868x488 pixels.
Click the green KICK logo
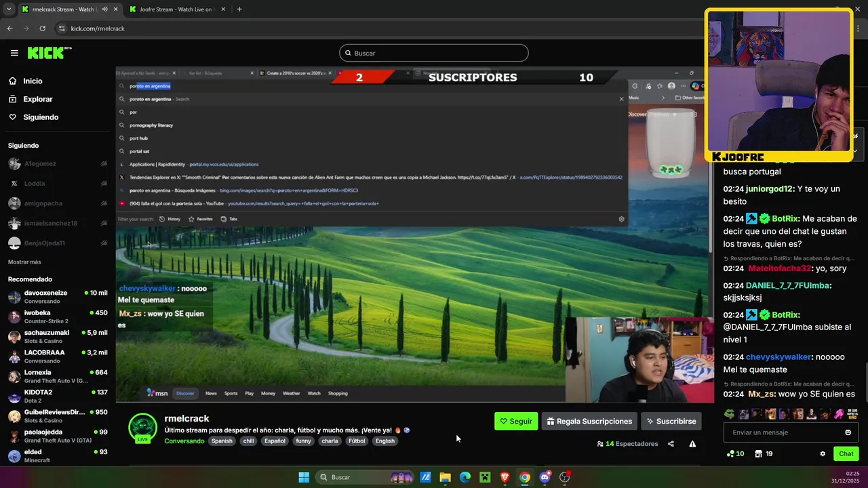(x=50, y=53)
